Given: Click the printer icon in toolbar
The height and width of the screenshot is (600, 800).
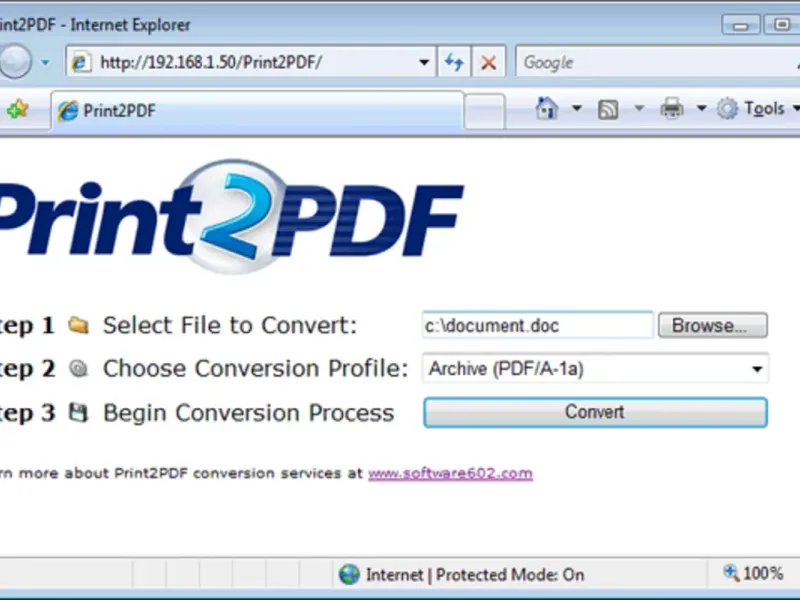Looking at the screenshot, I should pyautogui.click(x=671, y=108).
